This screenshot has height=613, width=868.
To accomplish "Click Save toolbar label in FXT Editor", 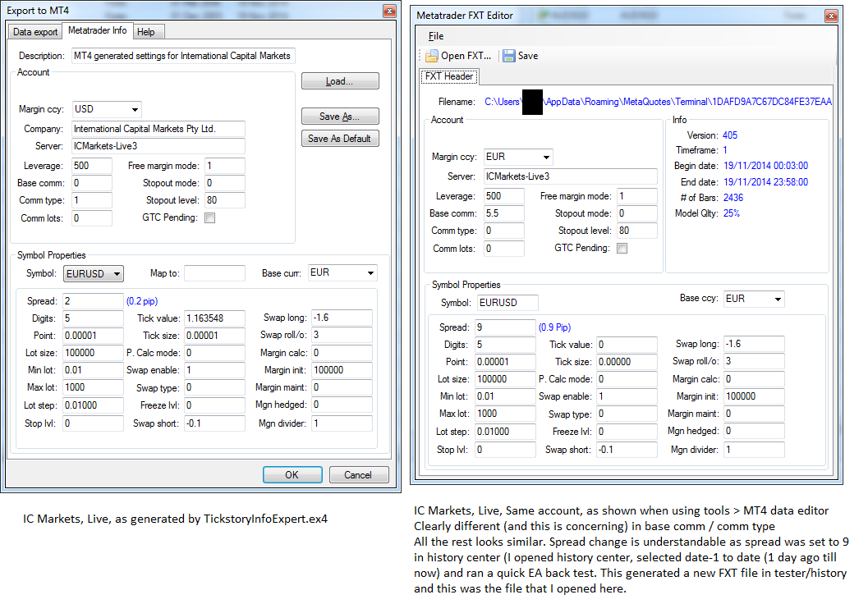I will pos(528,56).
